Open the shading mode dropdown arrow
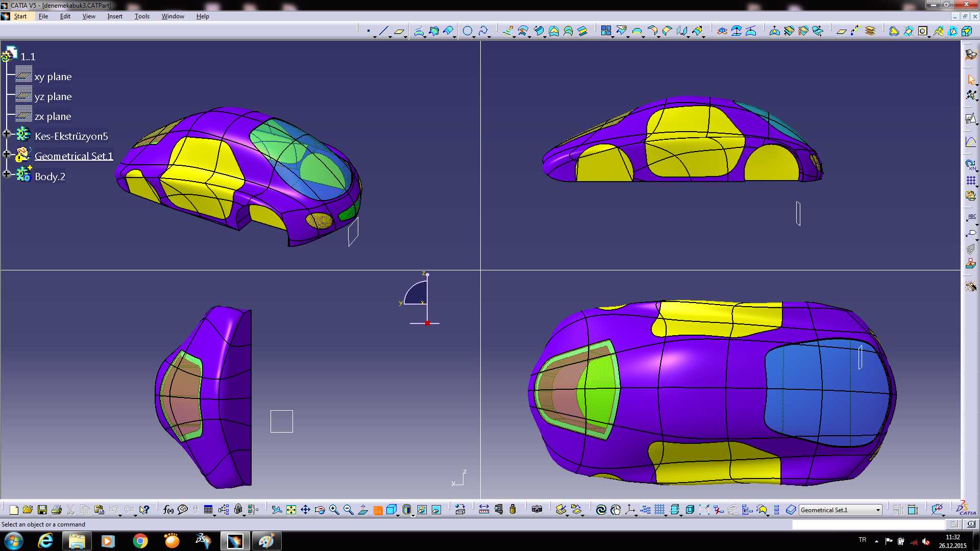The height and width of the screenshot is (551, 980). click(413, 515)
